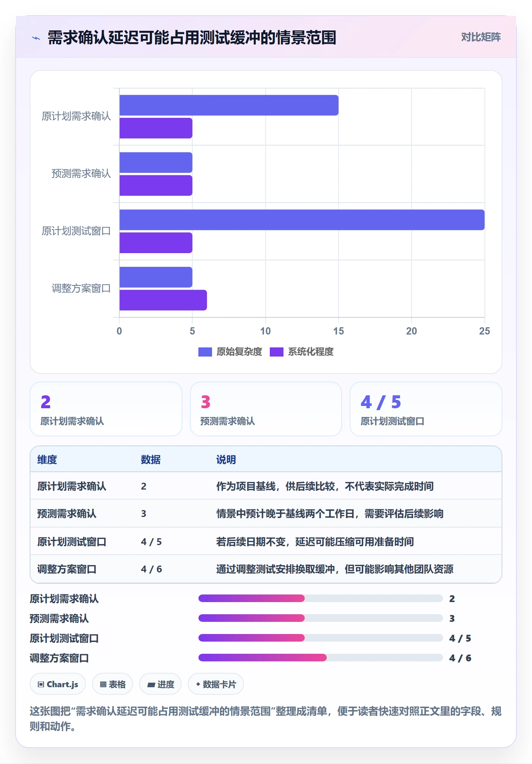
Task: Click the 作为项目基线 description cell
Action: click(x=325, y=486)
